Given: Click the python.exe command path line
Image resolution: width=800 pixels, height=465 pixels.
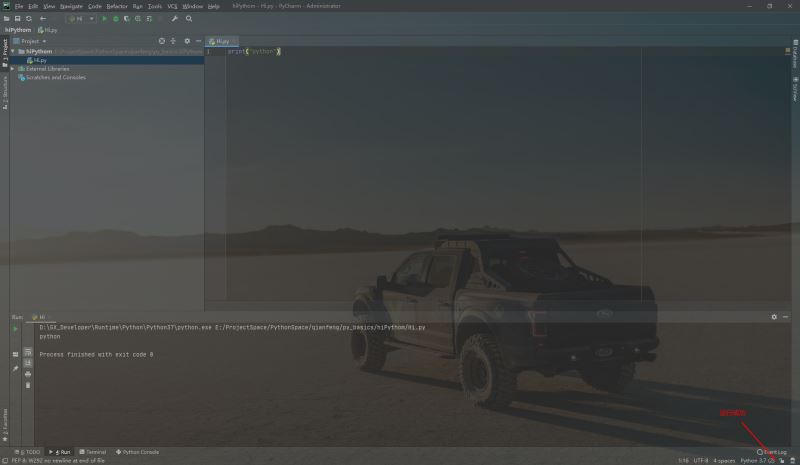Looking at the screenshot, I should [232, 327].
